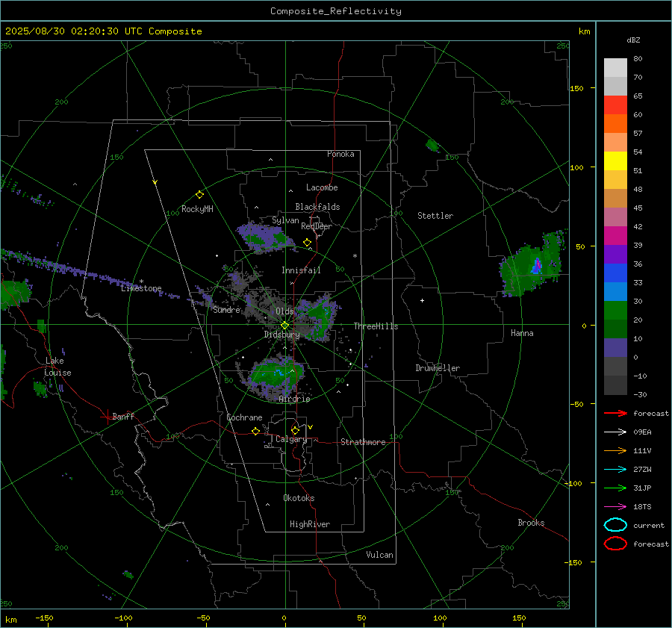
Task: Click the storm cell with magenta core north of Hanna
Action: [x=532, y=264]
